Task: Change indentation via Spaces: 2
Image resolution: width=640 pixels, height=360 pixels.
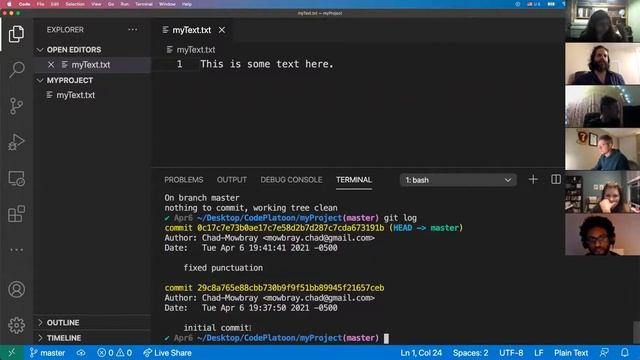Action: pyautogui.click(x=470, y=353)
